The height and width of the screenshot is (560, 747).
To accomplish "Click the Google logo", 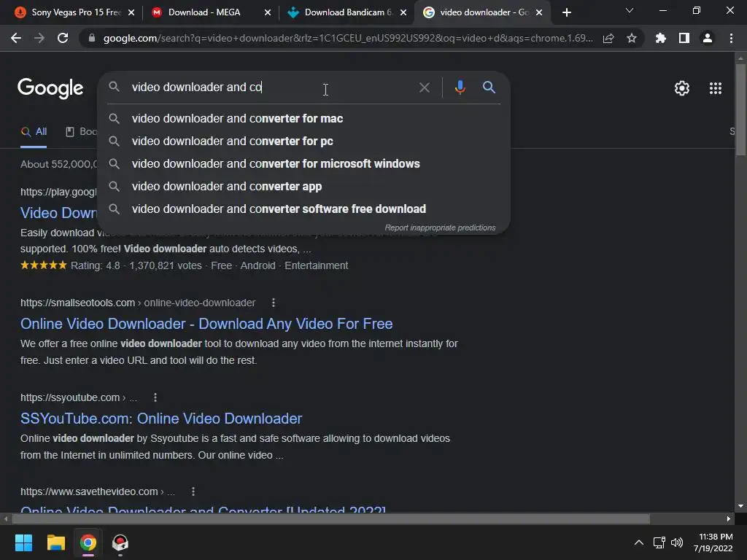I will click(x=50, y=88).
